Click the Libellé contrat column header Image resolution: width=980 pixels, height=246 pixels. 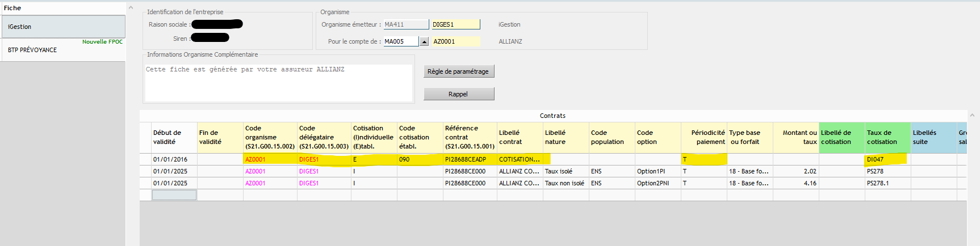[520, 137]
